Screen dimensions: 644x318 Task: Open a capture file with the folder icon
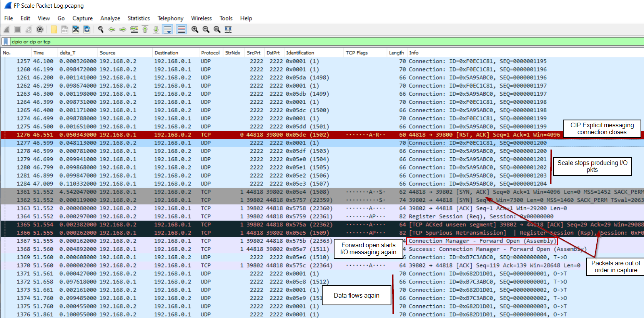click(x=54, y=29)
